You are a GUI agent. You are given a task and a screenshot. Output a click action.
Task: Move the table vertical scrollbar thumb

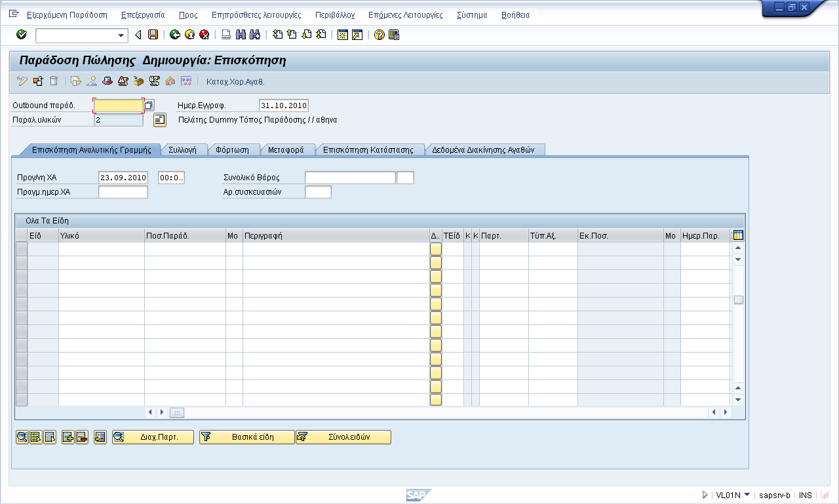[x=738, y=300]
